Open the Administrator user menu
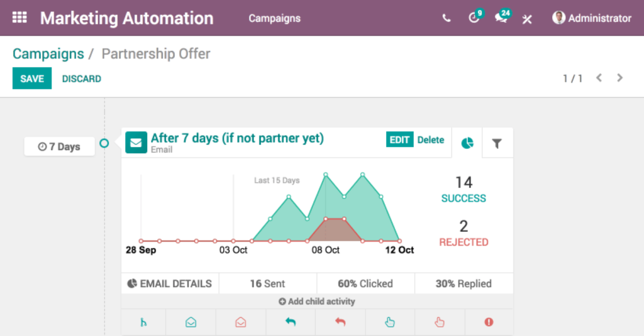 coord(592,18)
